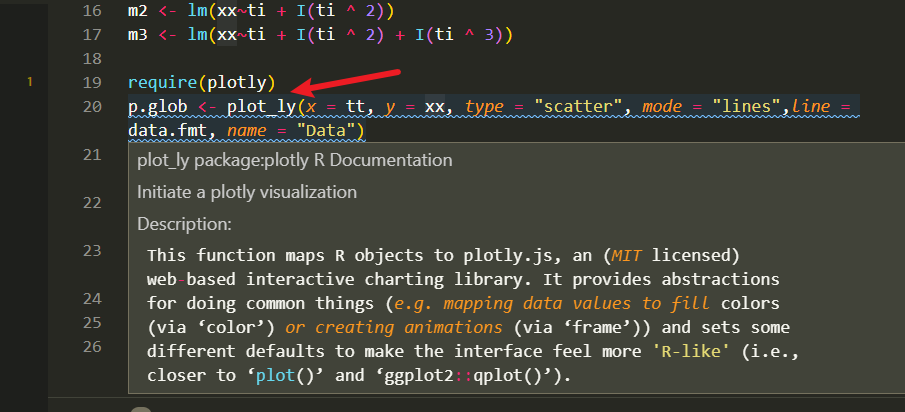Click the orange MIT text in hover

click(627, 255)
